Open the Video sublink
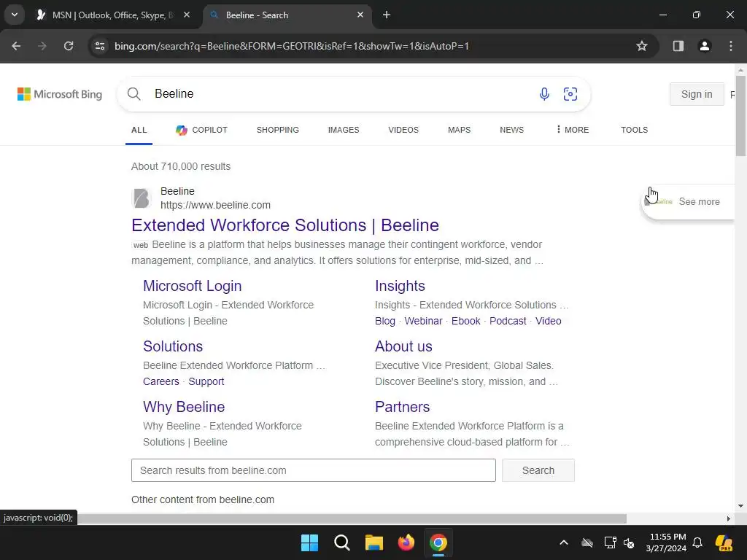 pos(548,321)
